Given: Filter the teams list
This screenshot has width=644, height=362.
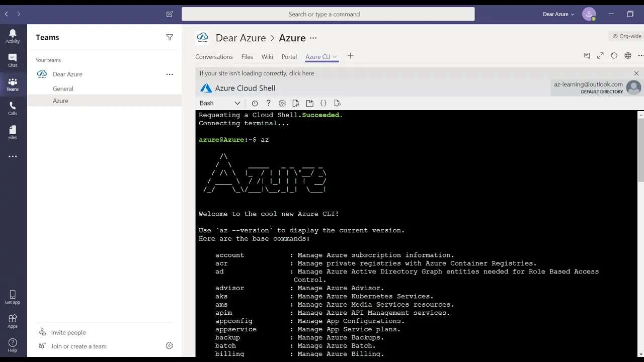Looking at the screenshot, I should (x=170, y=37).
